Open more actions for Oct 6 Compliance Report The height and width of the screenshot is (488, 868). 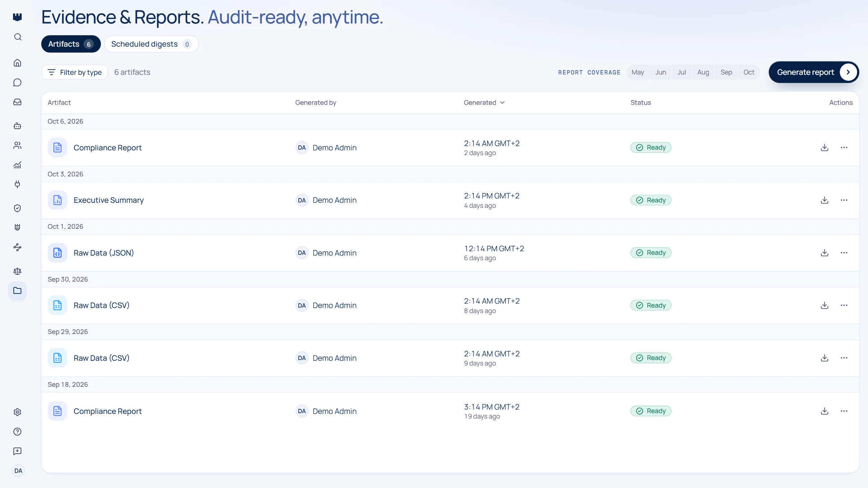point(844,147)
